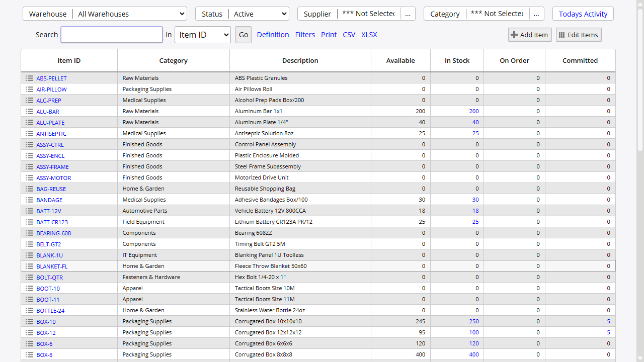Open the row menu icon for ASSY-MOTOR
This screenshot has height=362, width=644.
coord(29,178)
